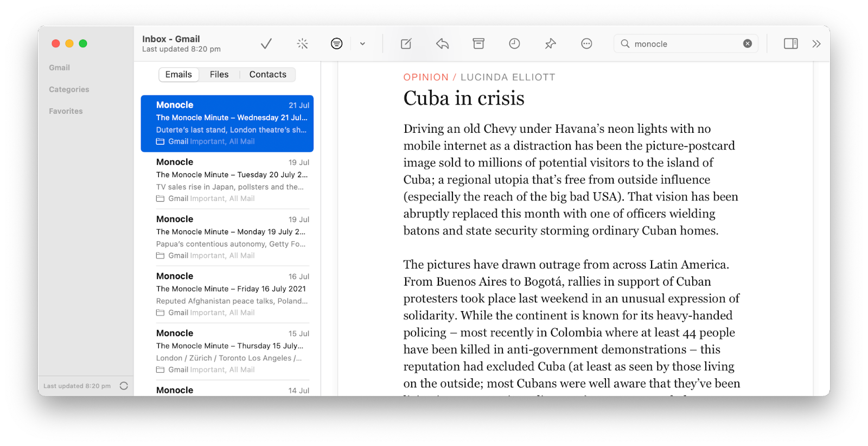Click the "TV sales rise in Japan" preview line
The image size is (868, 446).
230,187
